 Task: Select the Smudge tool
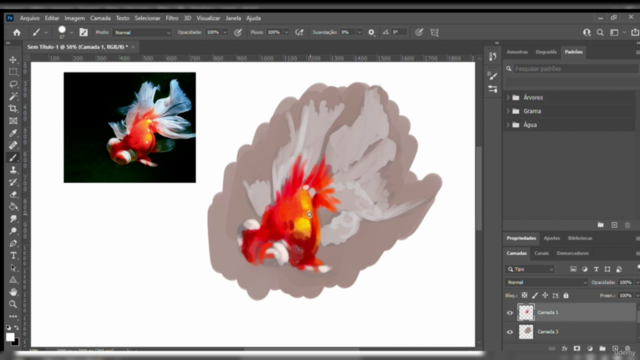pyautogui.click(x=13, y=219)
